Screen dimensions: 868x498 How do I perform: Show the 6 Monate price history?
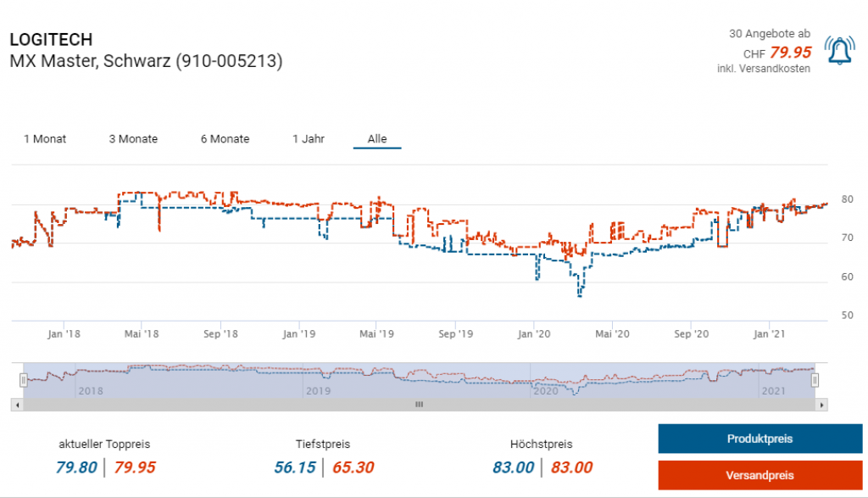click(x=225, y=139)
